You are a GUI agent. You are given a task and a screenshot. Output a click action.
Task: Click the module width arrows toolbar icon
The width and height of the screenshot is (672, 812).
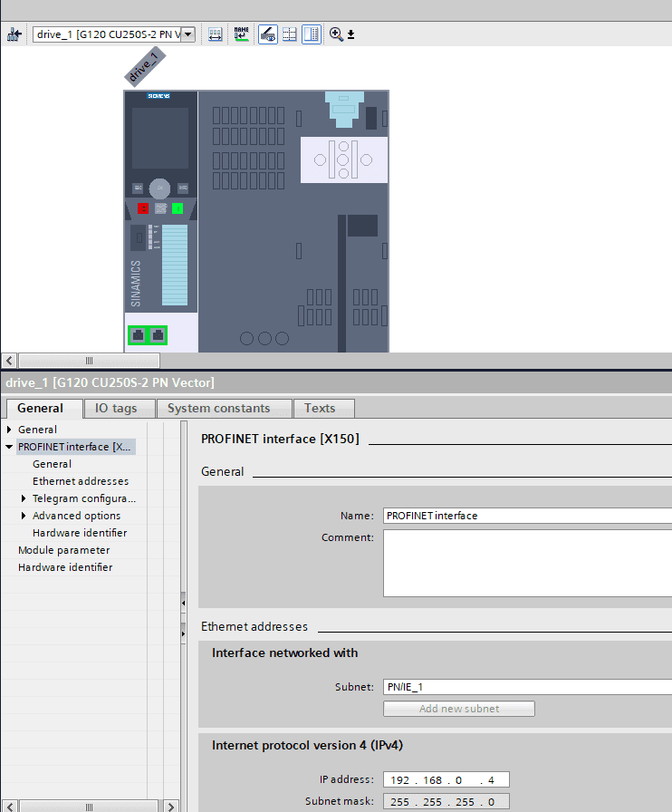pyautogui.click(x=215, y=34)
